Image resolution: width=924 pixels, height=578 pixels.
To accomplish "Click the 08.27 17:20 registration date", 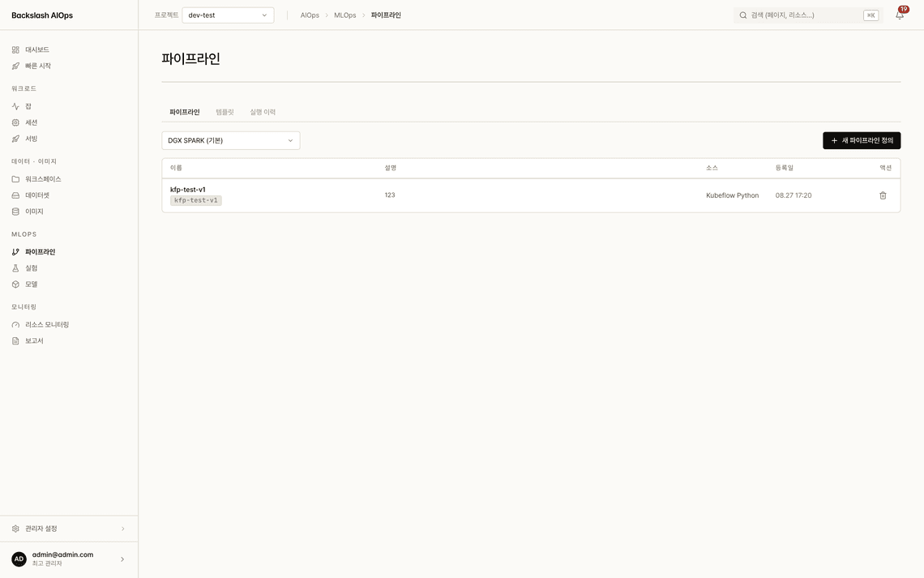I will point(794,195).
